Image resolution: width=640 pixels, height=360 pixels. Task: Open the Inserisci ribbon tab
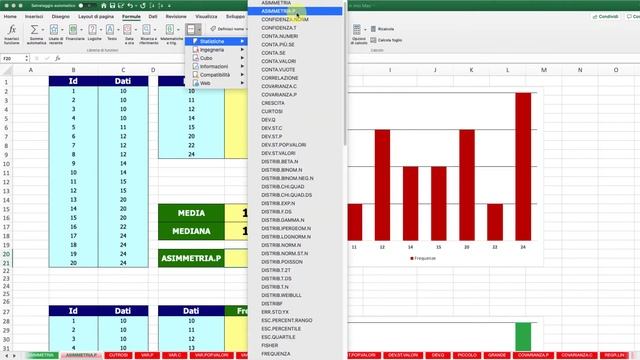(x=34, y=16)
